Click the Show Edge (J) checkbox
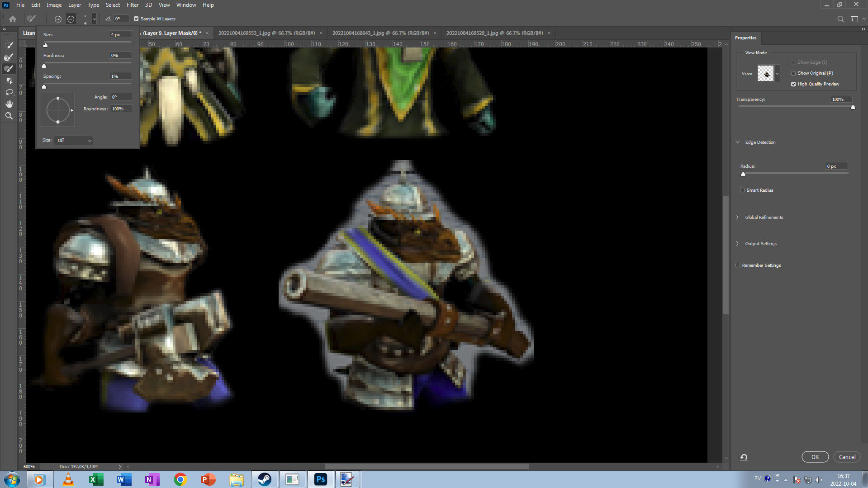Viewport: 868px width, 488px height. [793, 62]
